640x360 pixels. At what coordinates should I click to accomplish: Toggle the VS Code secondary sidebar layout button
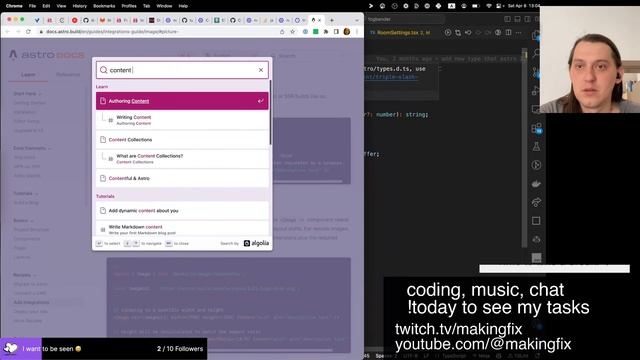point(527,19)
